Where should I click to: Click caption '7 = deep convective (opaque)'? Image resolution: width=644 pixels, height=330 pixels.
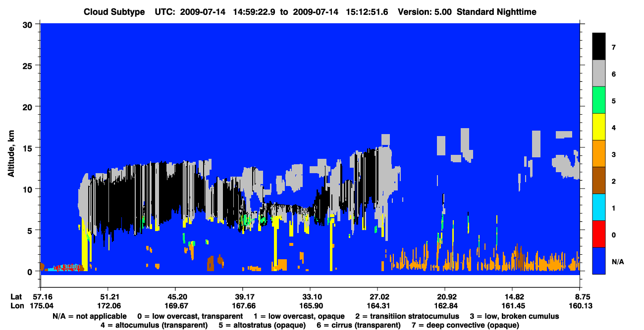tap(466, 325)
